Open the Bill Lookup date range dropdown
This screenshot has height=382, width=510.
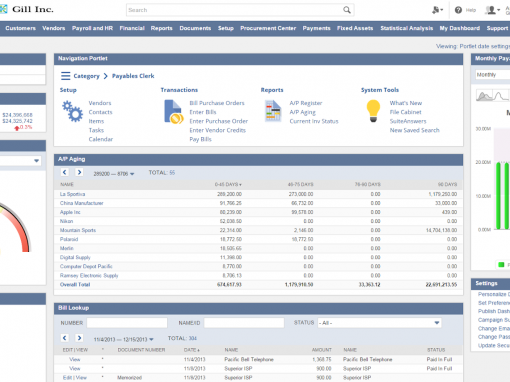(x=124, y=340)
